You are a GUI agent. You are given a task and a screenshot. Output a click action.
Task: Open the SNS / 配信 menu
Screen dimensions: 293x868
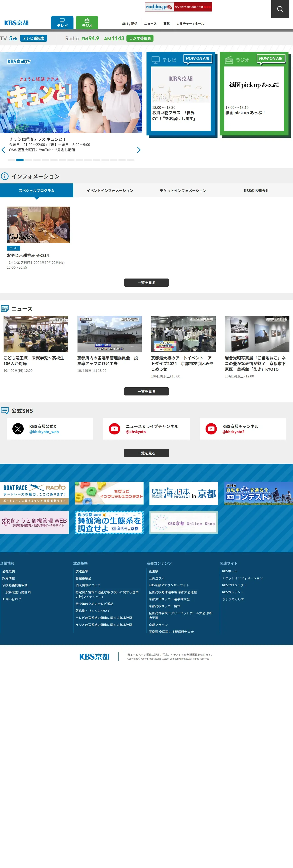(x=130, y=24)
